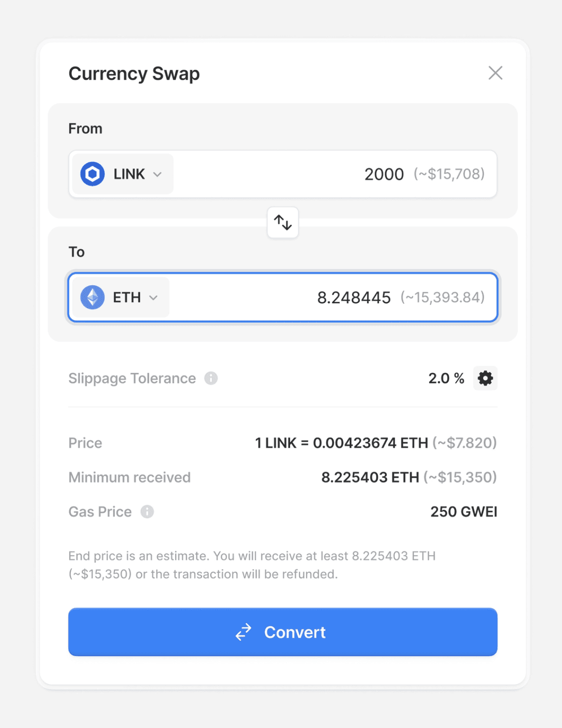This screenshot has height=728, width=562.
Task: Close the Currency Swap dialog
Action: pyautogui.click(x=495, y=73)
